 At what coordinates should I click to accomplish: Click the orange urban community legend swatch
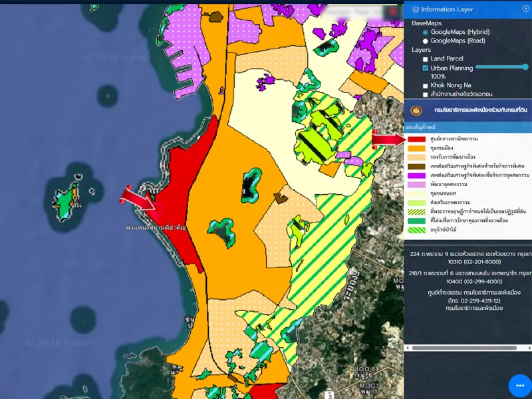417,148
